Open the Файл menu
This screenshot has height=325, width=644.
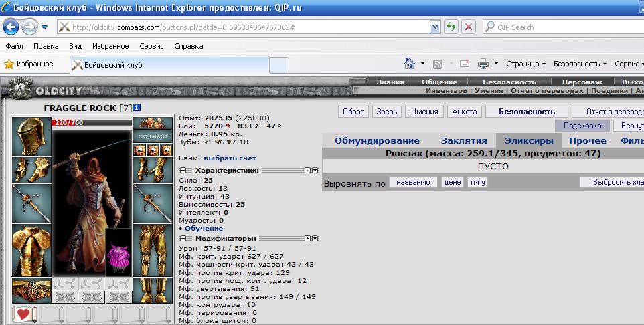(14, 46)
